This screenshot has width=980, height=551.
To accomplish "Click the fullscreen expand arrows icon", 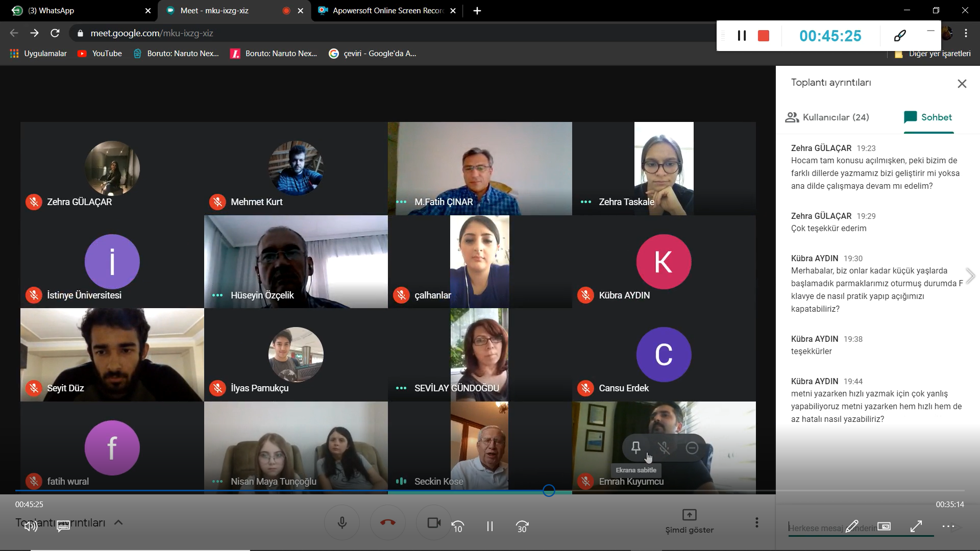I will pos(916,526).
